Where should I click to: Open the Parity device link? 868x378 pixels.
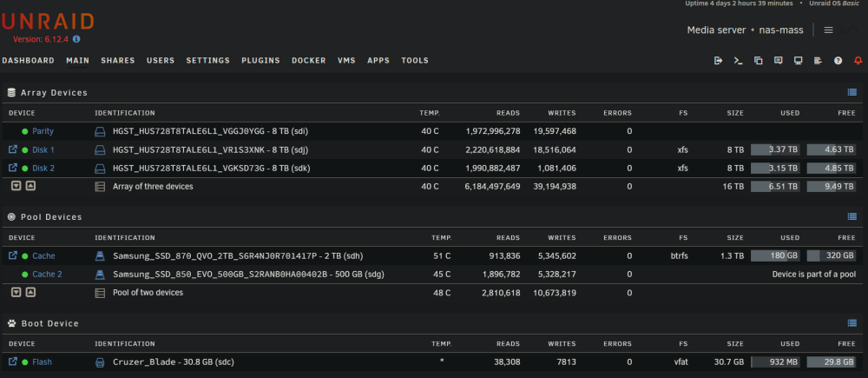(43, 131)
